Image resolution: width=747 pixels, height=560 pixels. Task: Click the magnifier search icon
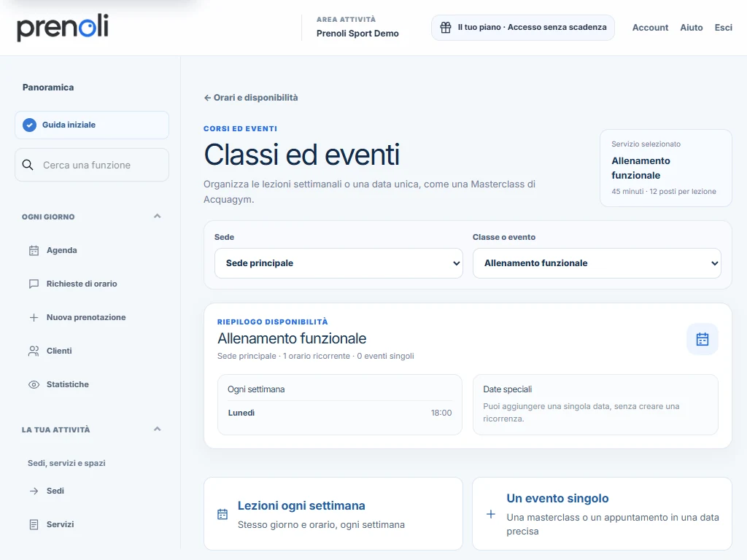28,165
